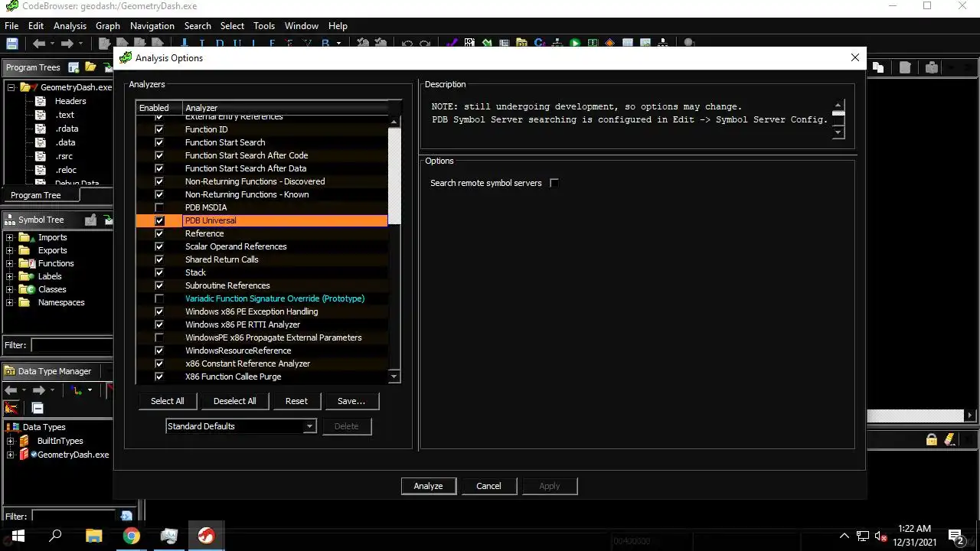Open the notification center icon in the system tray
The width and height of the screenshot is (980, 551).
point(955,536)
